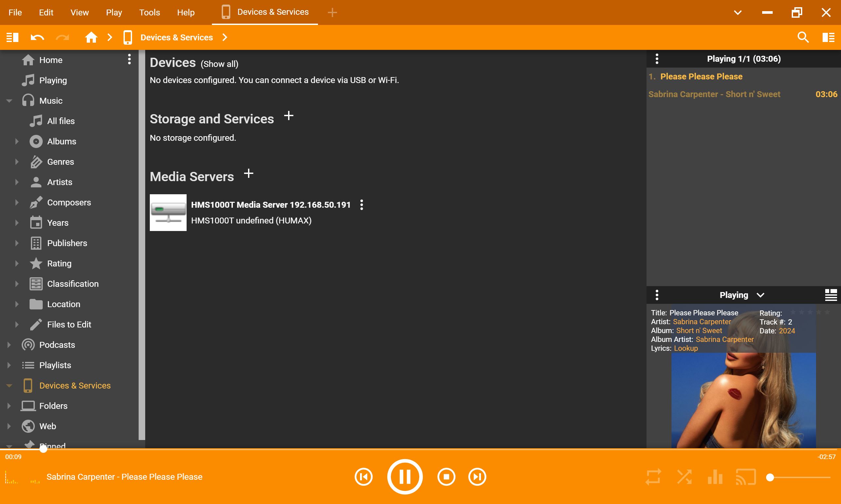Pause the current track
This screenshot has width=841, height=504.
tap(404, 477)
